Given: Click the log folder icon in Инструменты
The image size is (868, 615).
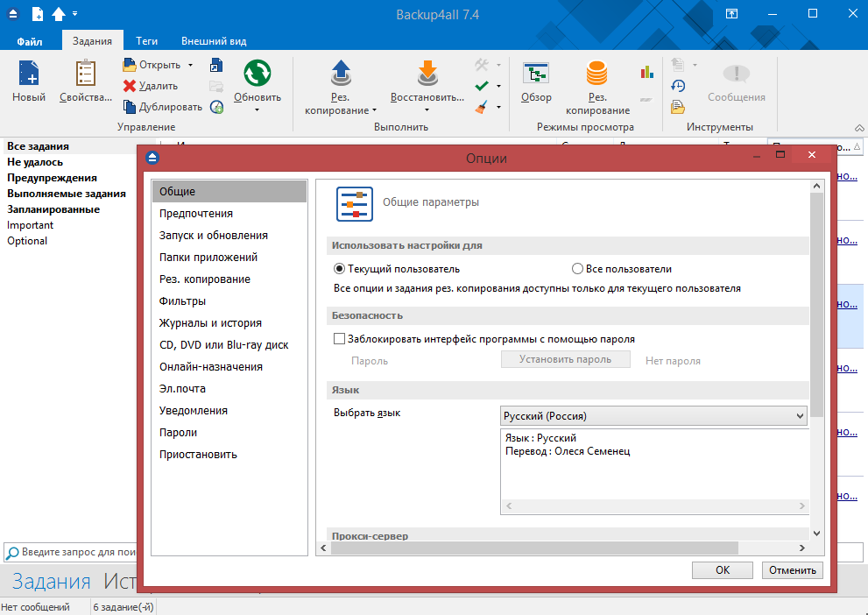Looking at the screenshot, I should pyautogui.click(x=678, y=107).
